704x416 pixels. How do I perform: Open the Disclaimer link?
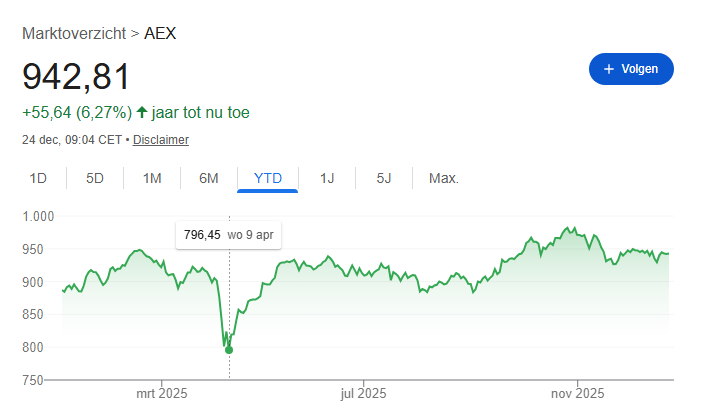click(x=161, y=140)
